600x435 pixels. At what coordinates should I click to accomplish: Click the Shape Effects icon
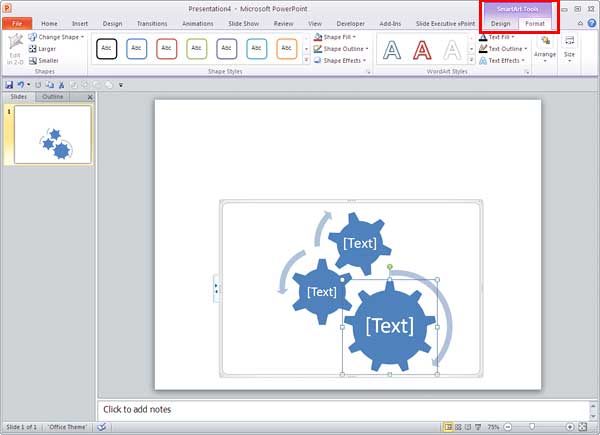pos(318,60)
